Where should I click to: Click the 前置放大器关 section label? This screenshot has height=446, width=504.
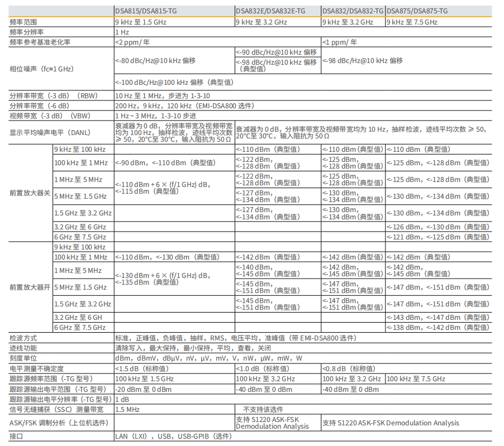click(30, 193)
